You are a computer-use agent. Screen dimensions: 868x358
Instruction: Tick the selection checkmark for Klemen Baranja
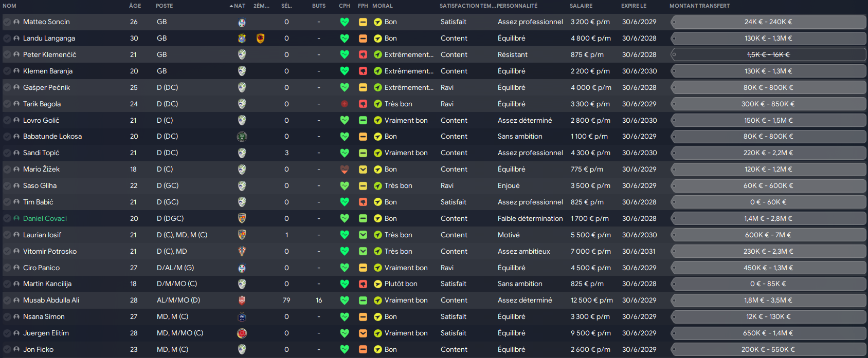pos(7,71)
